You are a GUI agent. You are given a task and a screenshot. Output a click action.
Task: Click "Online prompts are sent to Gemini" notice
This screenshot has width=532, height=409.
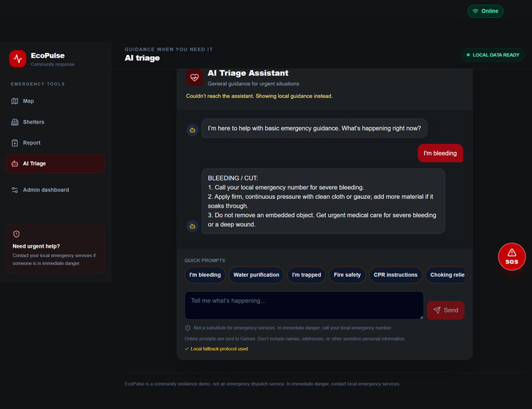click(x=295, y=339)
